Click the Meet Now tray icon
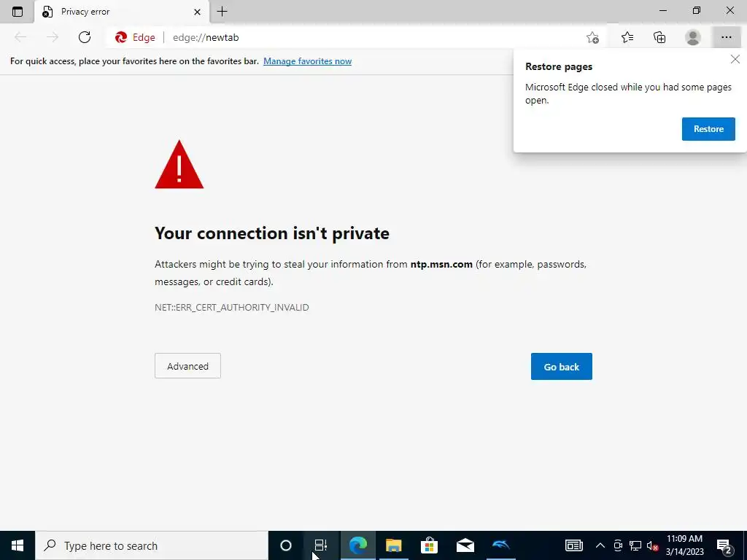This screenshot has width=747, height=560. coord(618,545)
